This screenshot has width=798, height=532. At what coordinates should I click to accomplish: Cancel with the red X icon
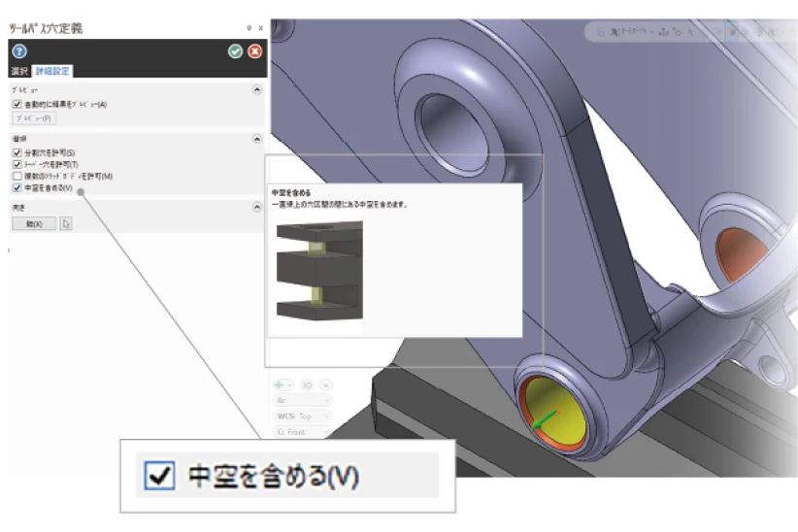[x=254, y=51]
